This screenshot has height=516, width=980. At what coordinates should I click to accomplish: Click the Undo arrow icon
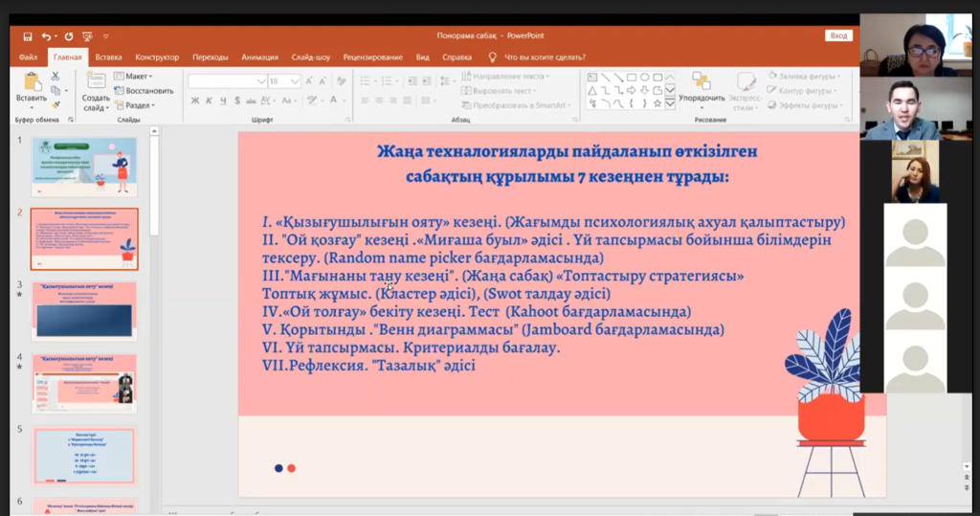pyautogui.click(x=47, y=35)
